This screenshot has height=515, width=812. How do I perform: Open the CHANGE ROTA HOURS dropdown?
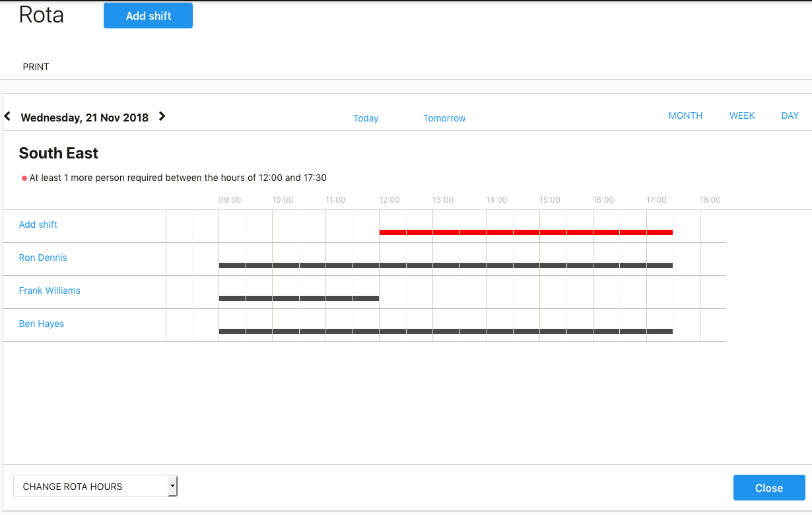pyautogui.click(x=96, y=487)
